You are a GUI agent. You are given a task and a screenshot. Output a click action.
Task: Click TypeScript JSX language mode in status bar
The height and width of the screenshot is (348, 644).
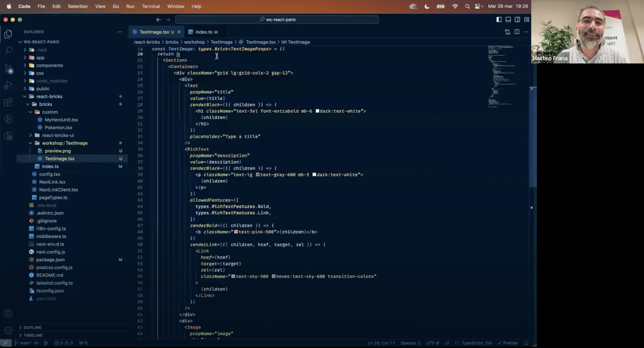476,343
